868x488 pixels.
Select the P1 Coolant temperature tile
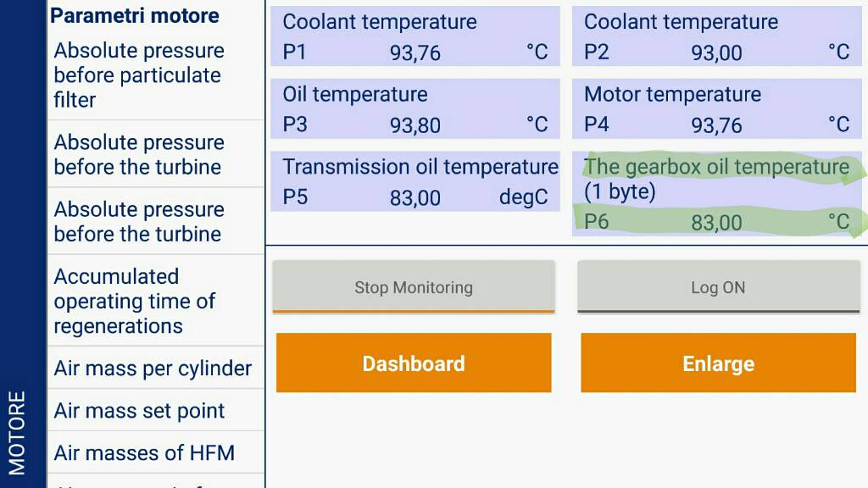[x=415, y=36]
